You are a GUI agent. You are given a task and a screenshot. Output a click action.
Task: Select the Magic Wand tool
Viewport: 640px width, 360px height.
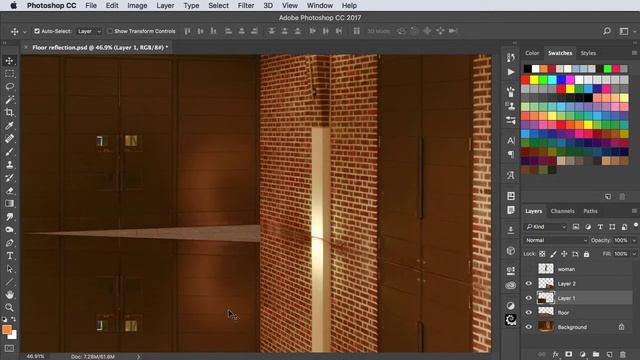[x=9, y=100]
